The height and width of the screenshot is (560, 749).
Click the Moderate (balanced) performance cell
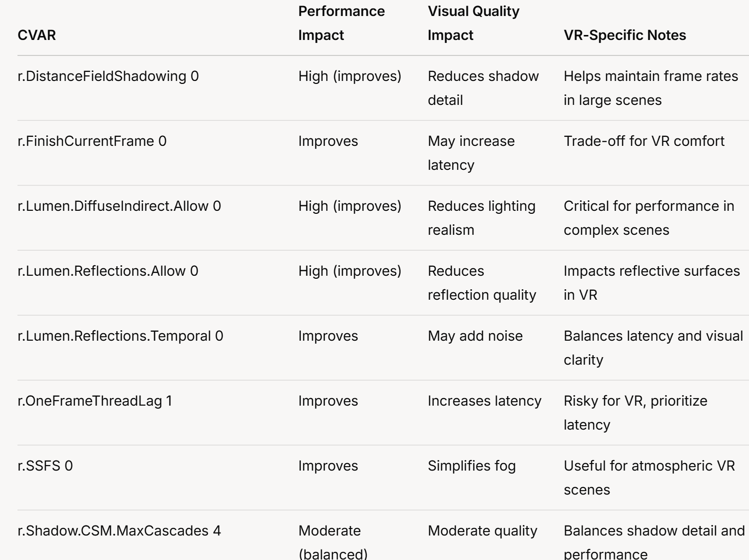(333, 542)
